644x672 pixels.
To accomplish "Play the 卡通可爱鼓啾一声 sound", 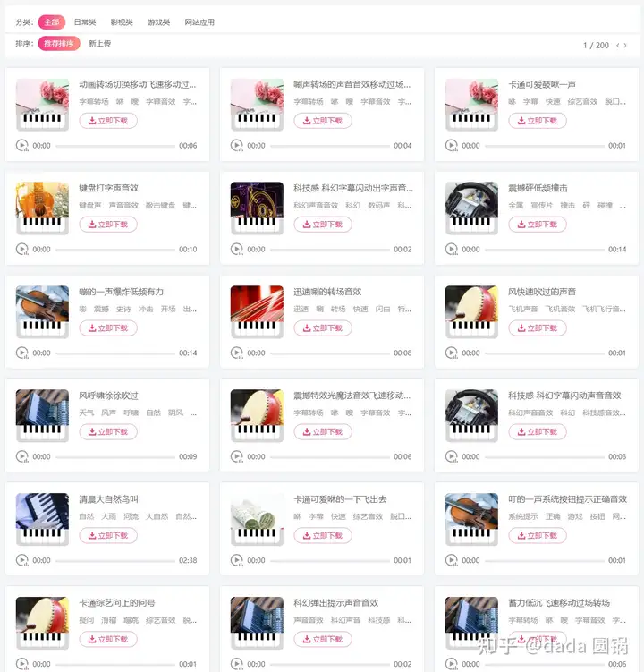I will click(451, 145).
